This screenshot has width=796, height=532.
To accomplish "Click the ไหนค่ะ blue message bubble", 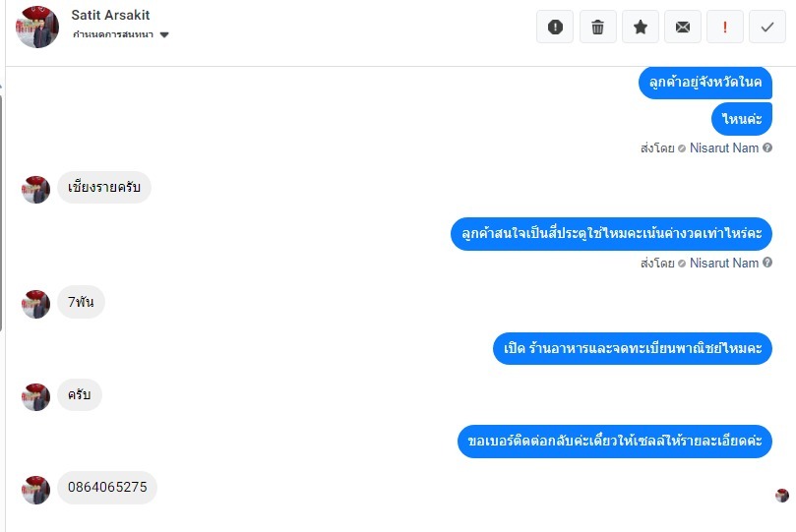I will click(742, 119).
